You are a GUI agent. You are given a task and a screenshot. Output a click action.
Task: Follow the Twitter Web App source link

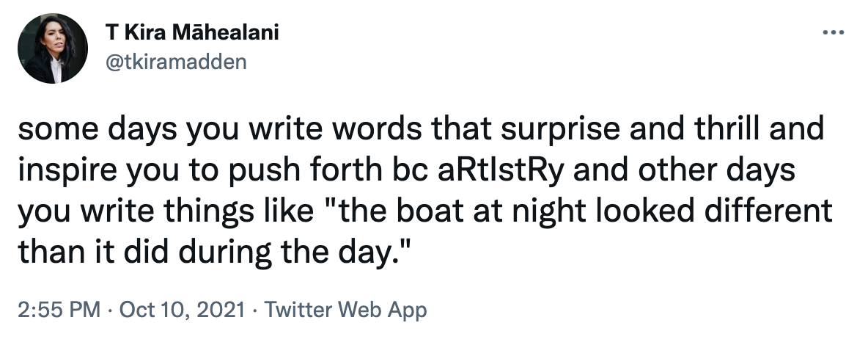(346, 309)
